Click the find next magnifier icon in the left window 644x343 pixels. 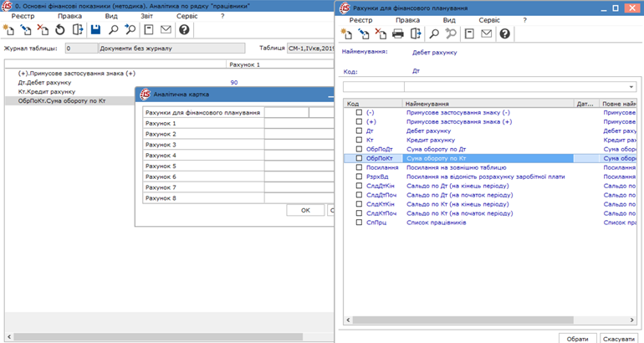[x=130, y=29]
